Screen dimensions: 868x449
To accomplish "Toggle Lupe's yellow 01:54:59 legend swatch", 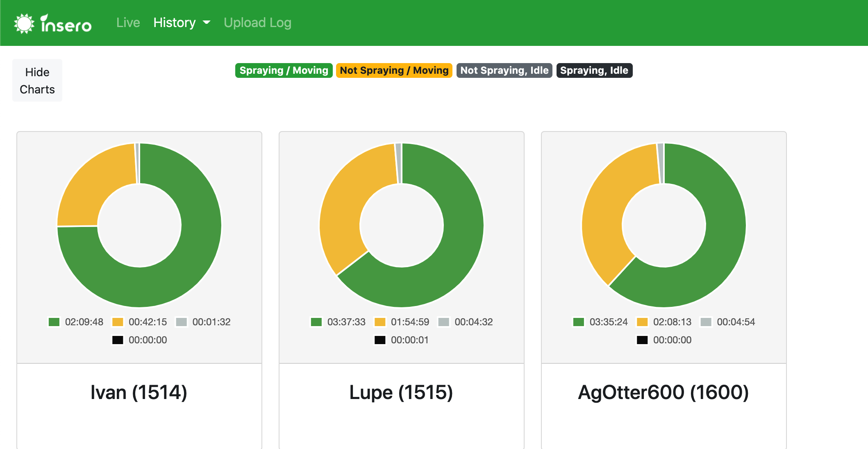I will pyautogui.click(x=380, y=322).
